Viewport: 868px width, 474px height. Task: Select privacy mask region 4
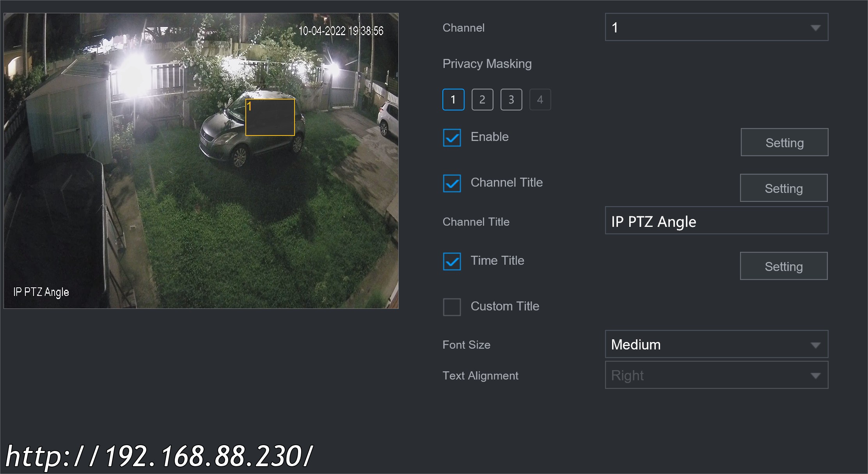point(540,100)
